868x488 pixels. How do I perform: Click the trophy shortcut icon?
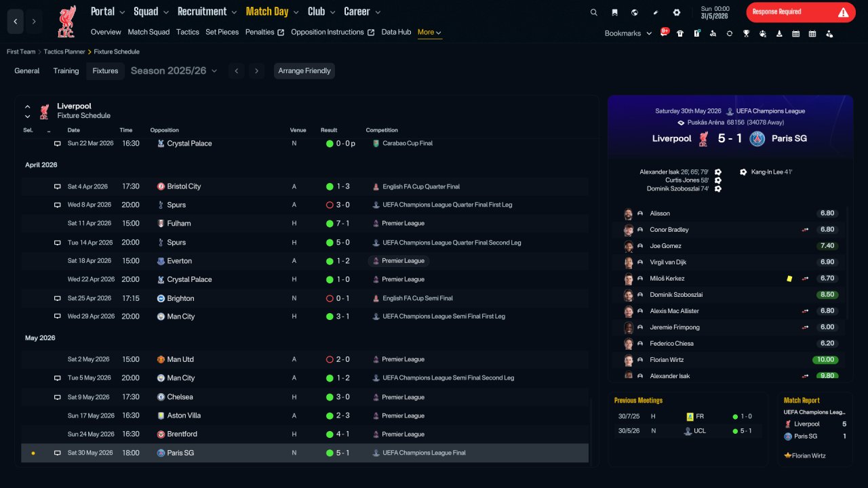[x=746, y=33]
